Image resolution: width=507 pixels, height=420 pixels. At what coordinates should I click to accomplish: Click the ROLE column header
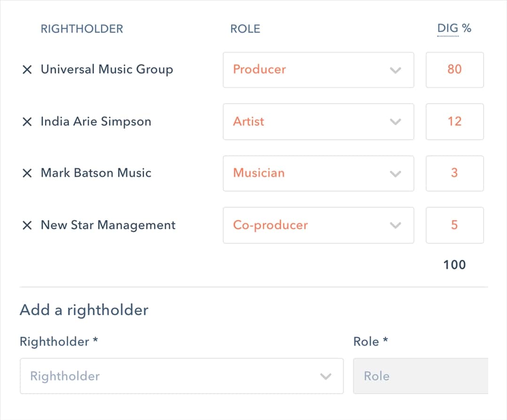click(x=245, y=29)
